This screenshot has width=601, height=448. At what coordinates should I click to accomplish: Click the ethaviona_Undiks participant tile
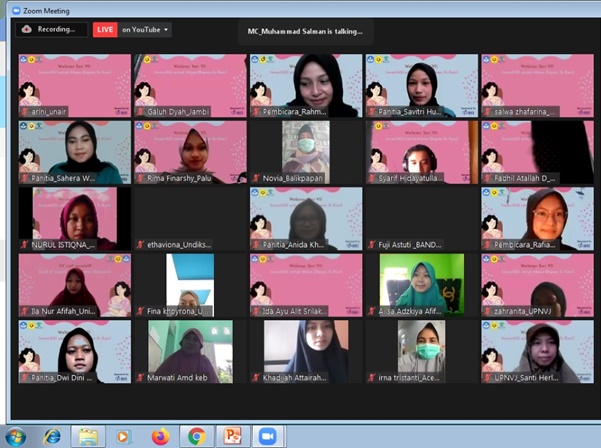click(190, 218)
